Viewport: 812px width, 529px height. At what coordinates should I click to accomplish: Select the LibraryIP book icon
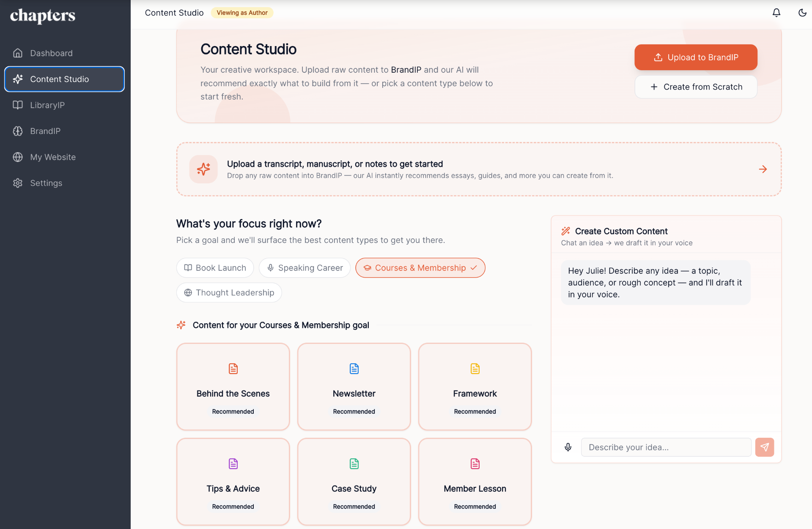(17, 105)
